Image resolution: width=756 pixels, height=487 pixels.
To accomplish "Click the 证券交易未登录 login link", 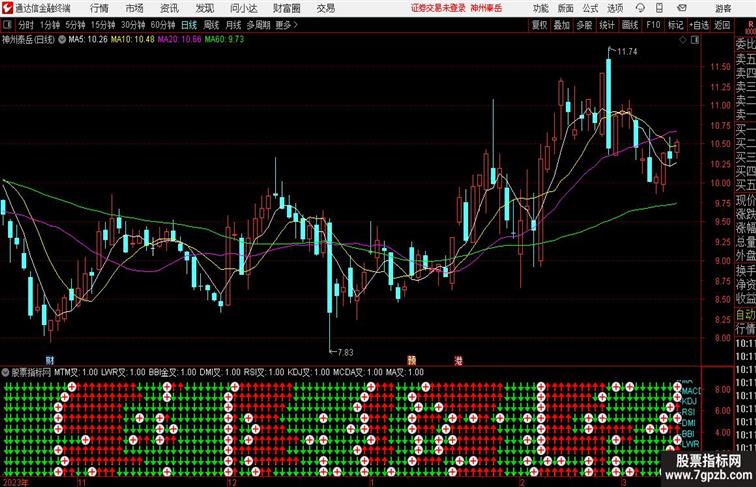I will coord(438,8).
